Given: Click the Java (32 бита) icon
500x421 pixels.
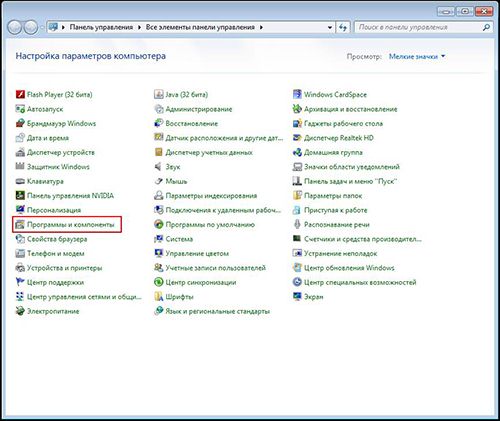Looking at the screenshot, I should pyautogui.click(x=158, y=94).
